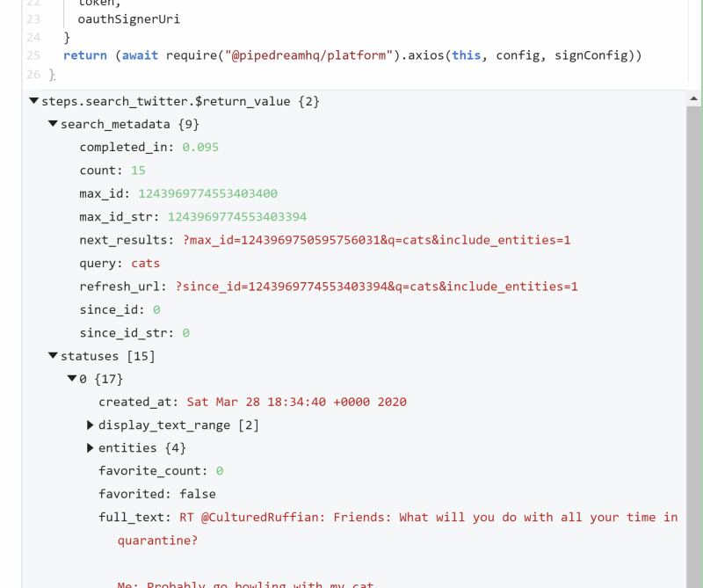Click the favorite_count value 0

point(220,471)
